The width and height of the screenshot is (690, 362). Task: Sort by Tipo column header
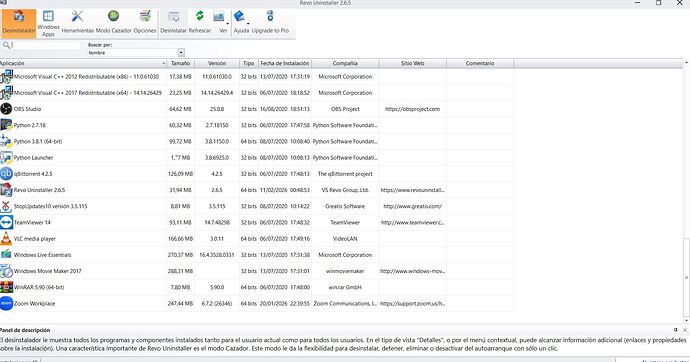pos(249,63)
